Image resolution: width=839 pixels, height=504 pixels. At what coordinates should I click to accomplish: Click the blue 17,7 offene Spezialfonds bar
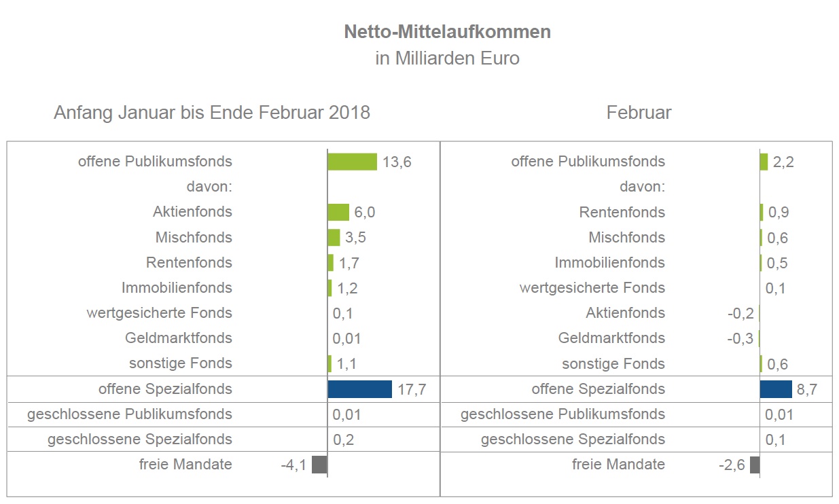click(359, 389)
